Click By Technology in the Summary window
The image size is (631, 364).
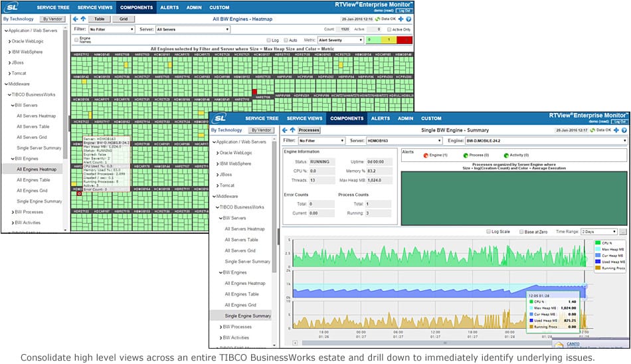tap(226, 130)
